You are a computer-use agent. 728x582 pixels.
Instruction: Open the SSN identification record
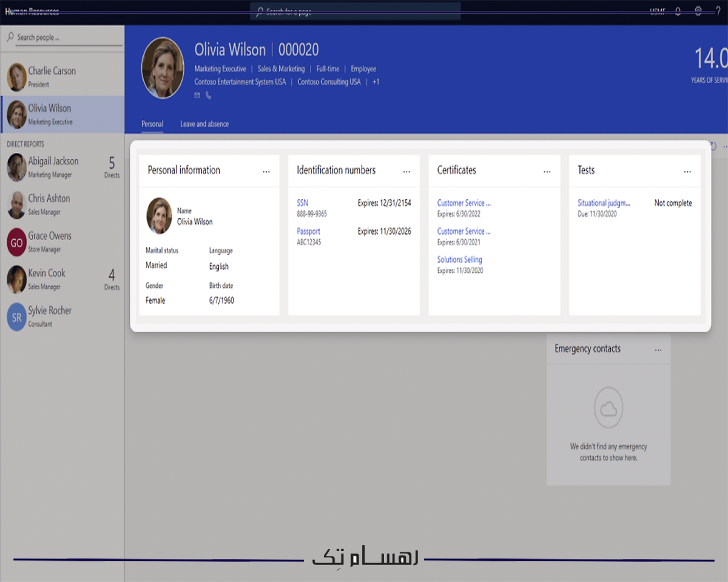(x=302, y=202)
